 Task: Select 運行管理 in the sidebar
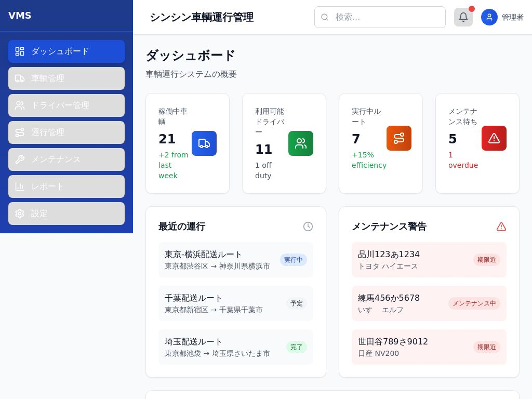[x=66, y=132]
